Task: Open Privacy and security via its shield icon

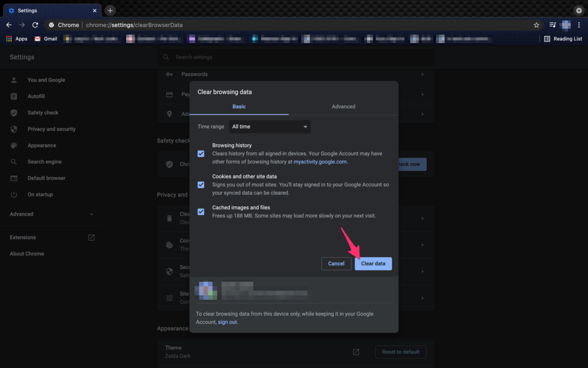Action: (13, 129)
